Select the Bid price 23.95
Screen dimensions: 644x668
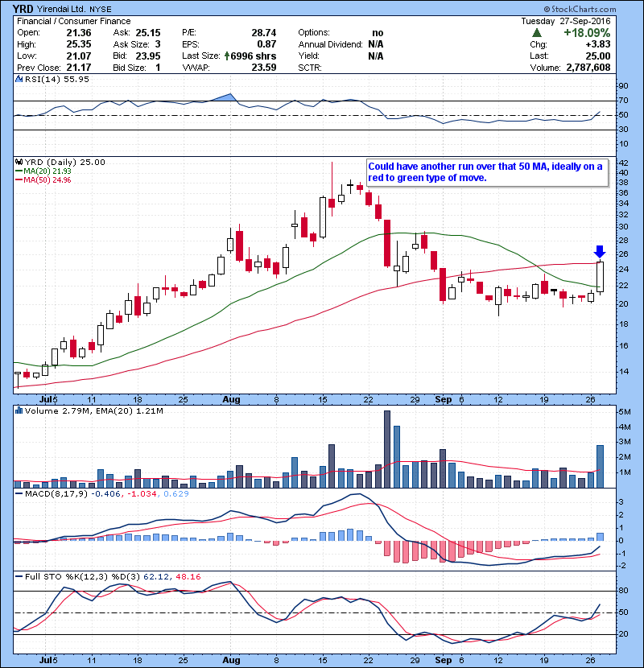pos(148,56)
